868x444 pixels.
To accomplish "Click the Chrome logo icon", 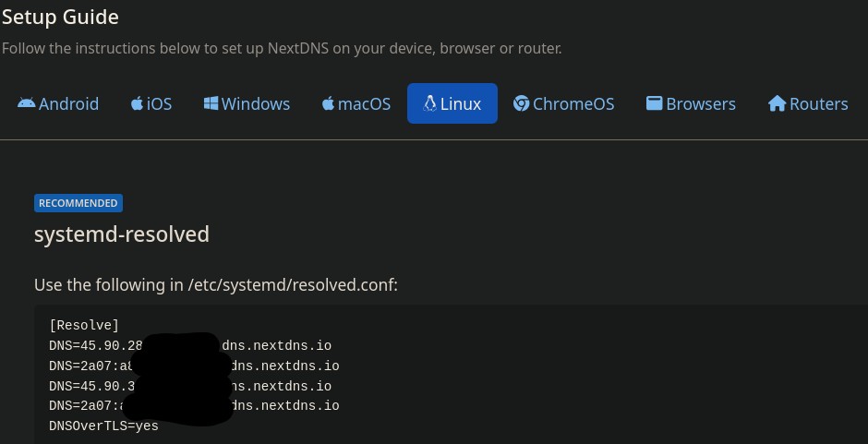I will 522,103.
